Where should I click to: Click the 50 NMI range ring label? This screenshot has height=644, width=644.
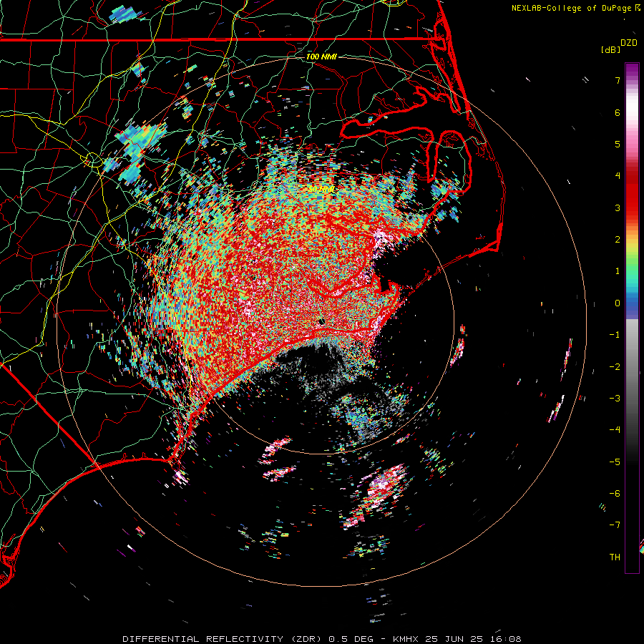321,190
